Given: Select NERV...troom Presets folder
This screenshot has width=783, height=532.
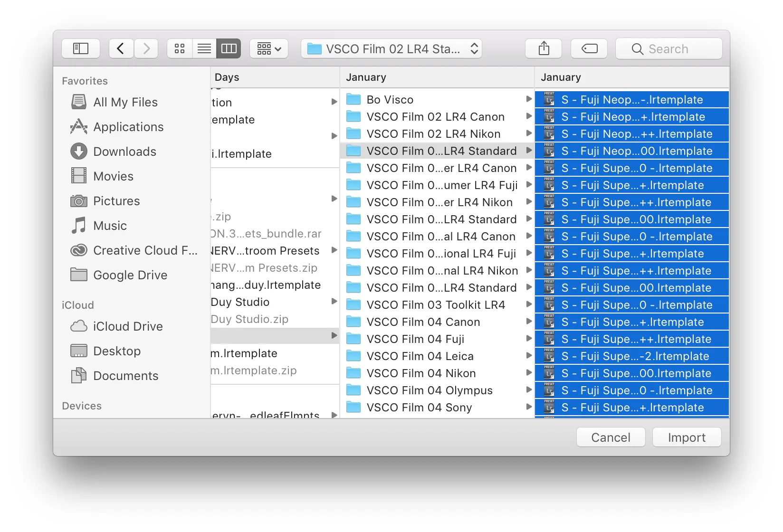Looking at the screenshot, I should (x=275, y=251).
